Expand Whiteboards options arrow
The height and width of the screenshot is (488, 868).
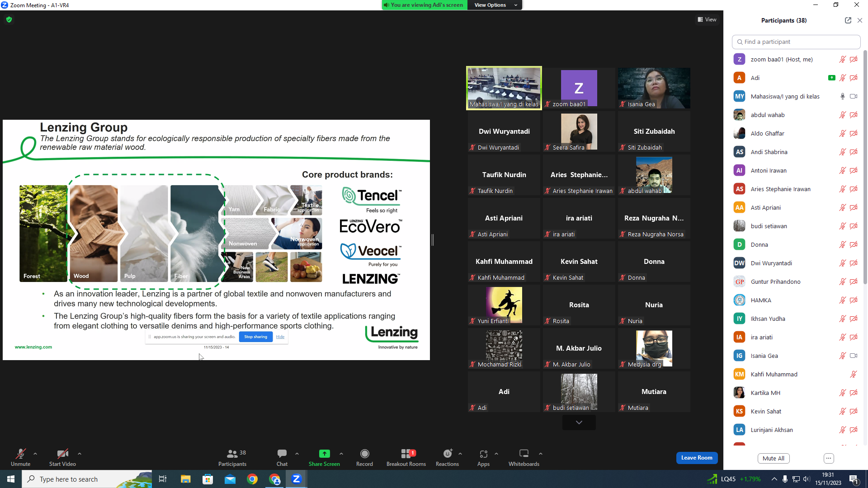541,454
